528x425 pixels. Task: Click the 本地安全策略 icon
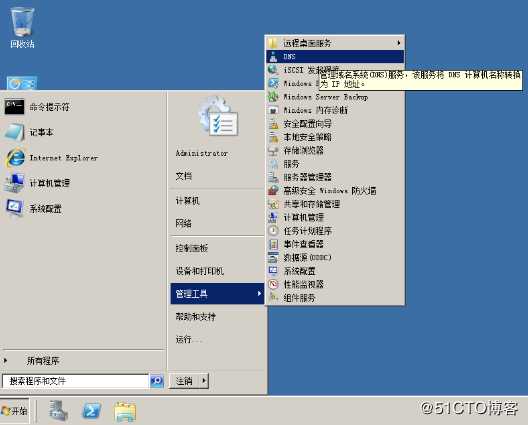[273, 137]
